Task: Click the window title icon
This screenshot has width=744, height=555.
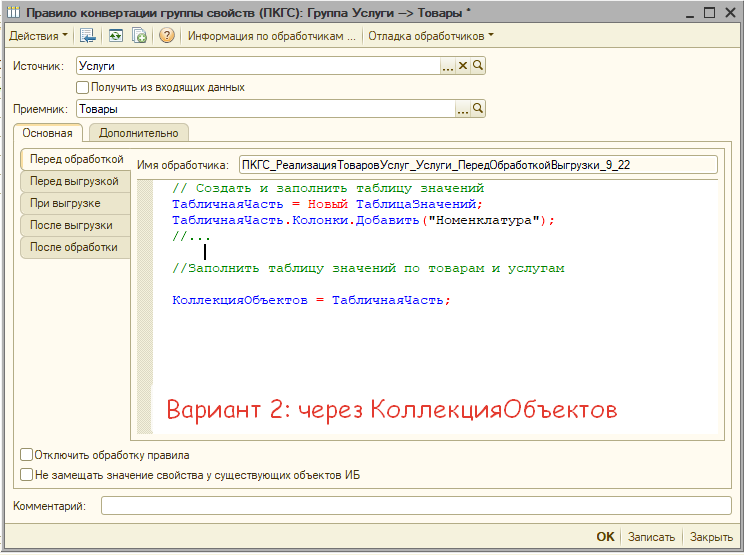Action: tap(14, 12)
